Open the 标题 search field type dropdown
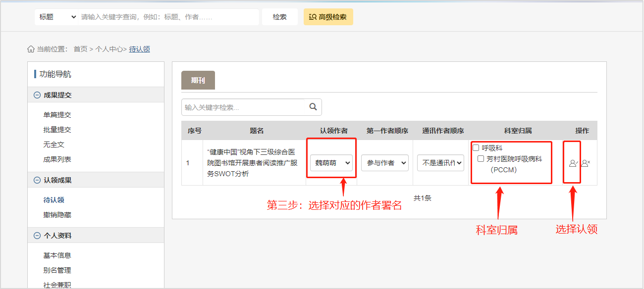The height and width of the screenshot is (289, 644). 56,17
